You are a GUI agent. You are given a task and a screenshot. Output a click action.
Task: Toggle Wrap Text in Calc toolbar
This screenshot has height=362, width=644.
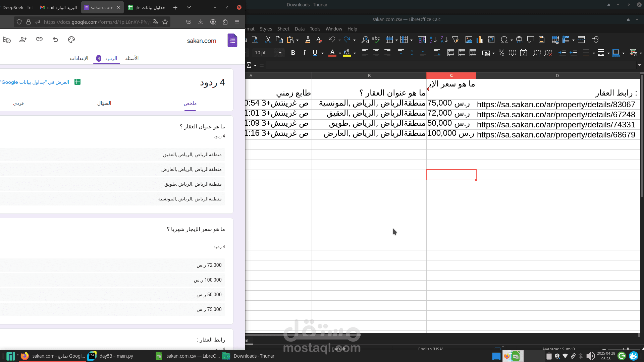437,53
